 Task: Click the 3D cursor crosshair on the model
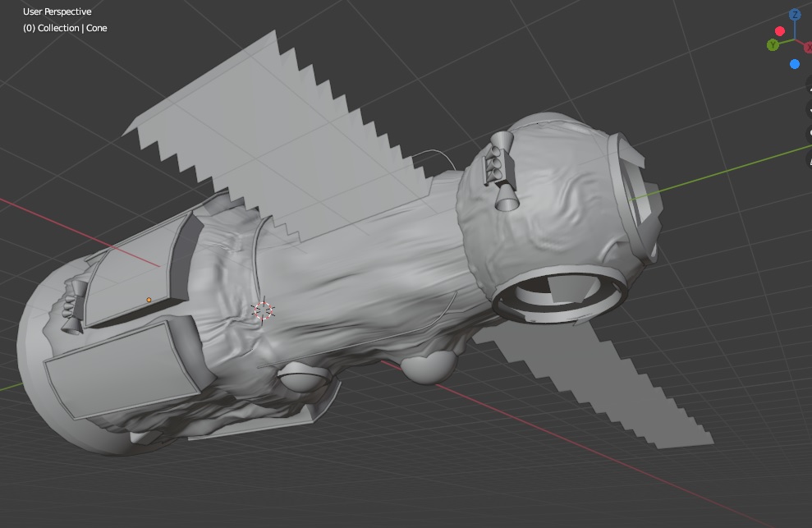(x=263, y=310)
